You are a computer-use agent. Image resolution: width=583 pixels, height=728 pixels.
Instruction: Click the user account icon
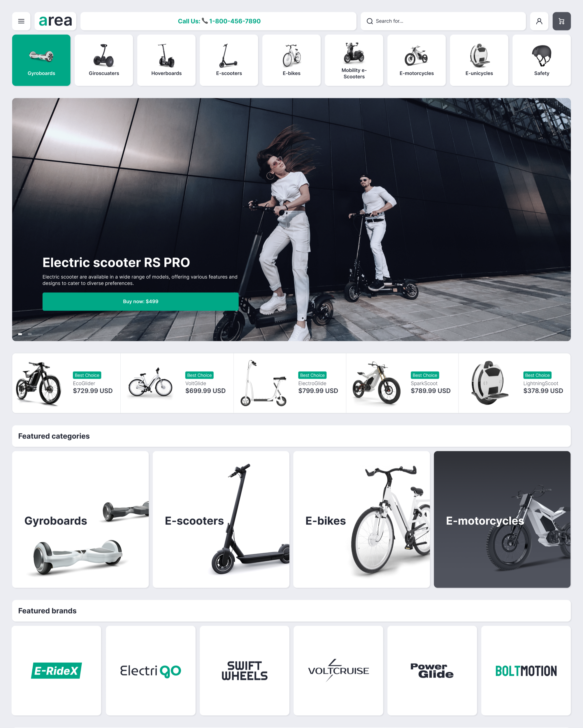[x=540, y=21]
